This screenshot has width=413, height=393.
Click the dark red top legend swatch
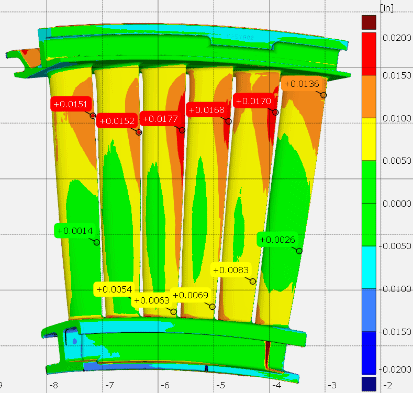pyautogui.click(x=369, y=22)
